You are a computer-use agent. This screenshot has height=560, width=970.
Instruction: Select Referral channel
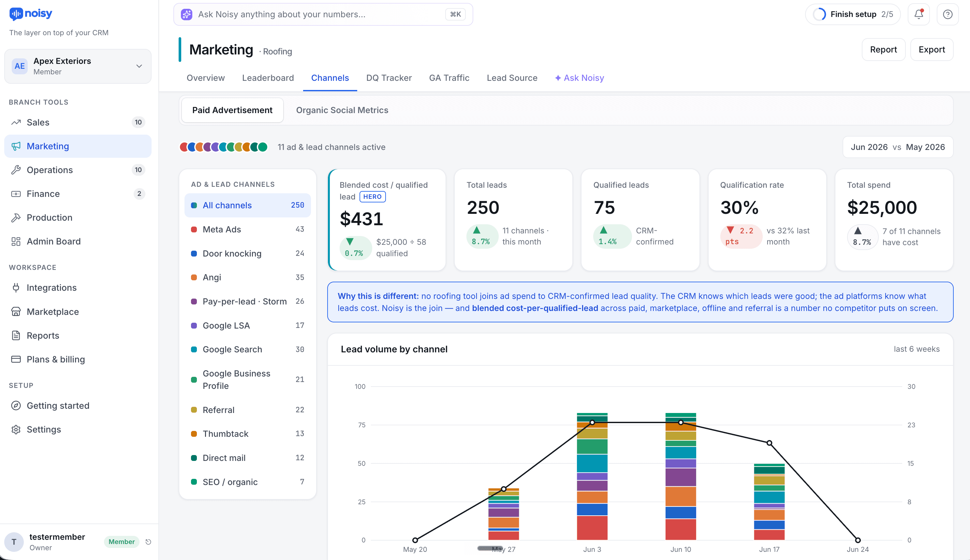pos(248,410)
